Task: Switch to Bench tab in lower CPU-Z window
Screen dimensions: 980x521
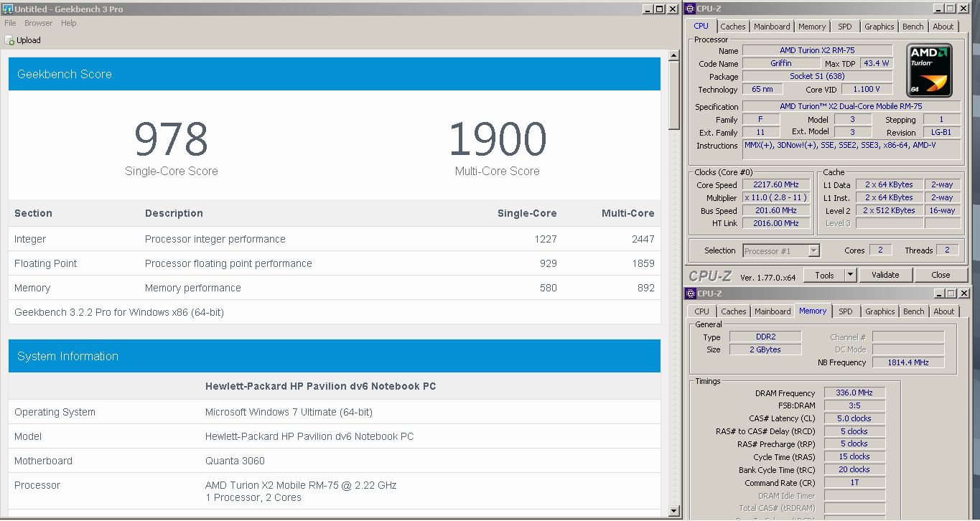Action: (914, 311)
